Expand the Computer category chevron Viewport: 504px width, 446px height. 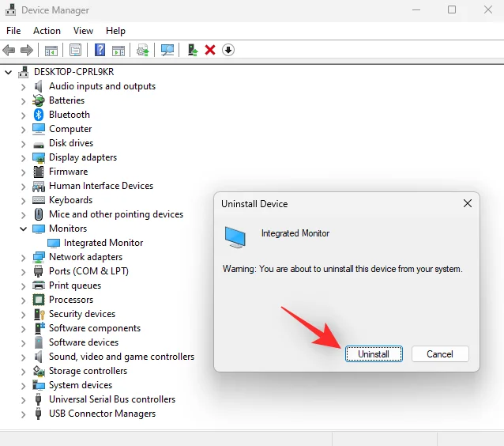point(23,130)
